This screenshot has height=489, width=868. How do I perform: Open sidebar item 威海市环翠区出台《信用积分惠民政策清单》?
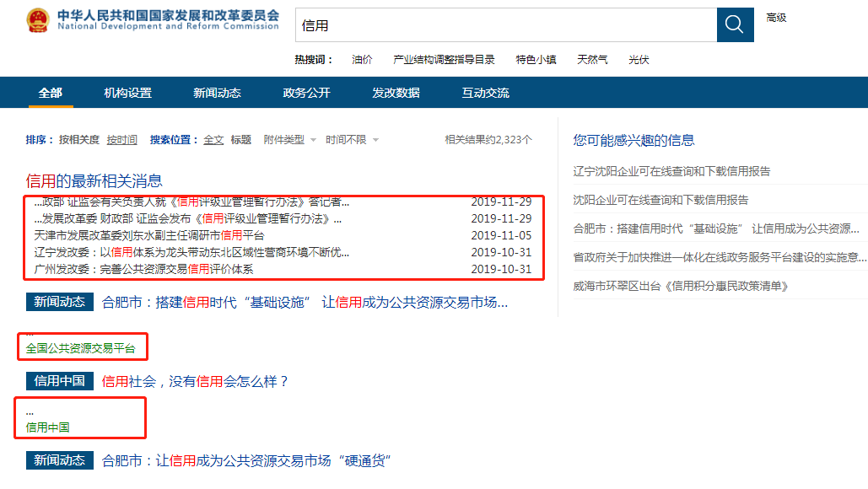681,287
